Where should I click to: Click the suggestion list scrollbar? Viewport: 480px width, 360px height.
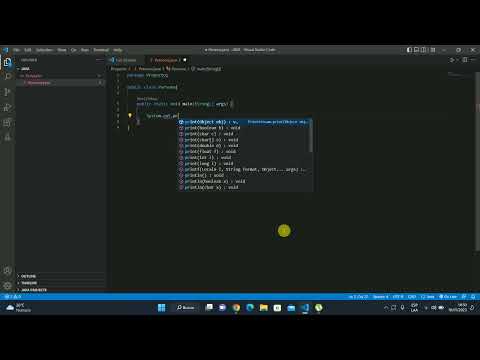[x=311, y=135]
